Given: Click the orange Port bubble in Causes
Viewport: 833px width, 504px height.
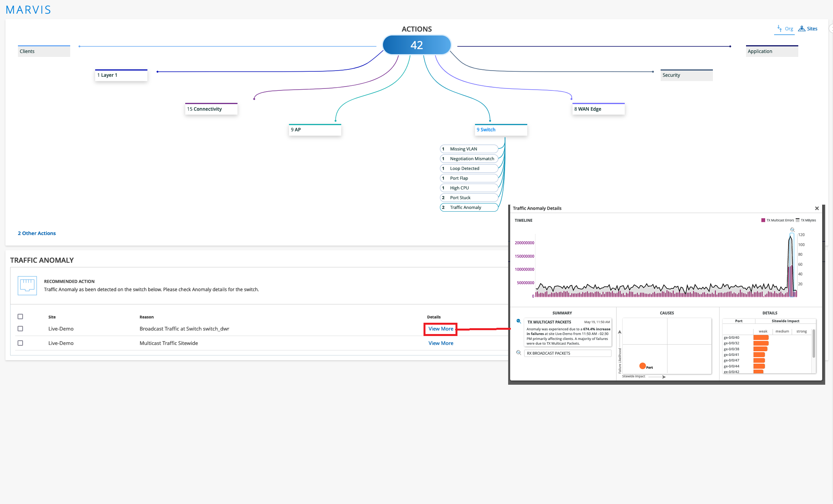Looking at the screenshot, I should pyautogui.click(x=642, y=366).
